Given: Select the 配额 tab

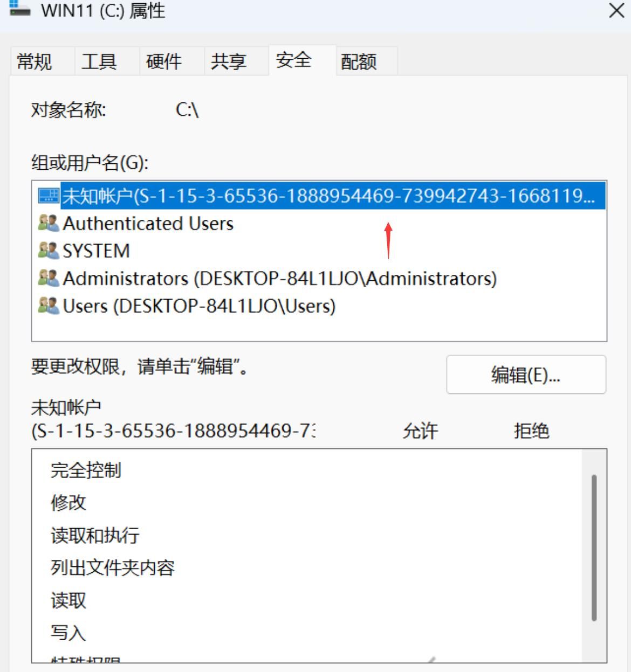Looking at the screenshot, I should click(359, 61).
